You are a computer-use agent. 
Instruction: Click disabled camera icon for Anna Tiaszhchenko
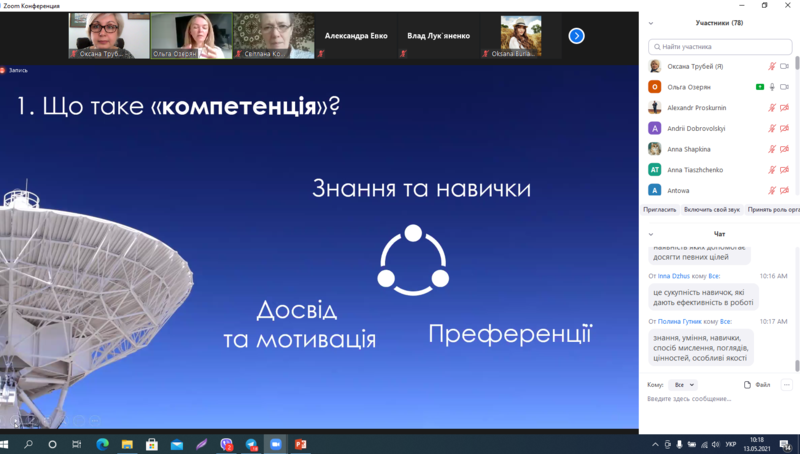(x=784, y=170)
